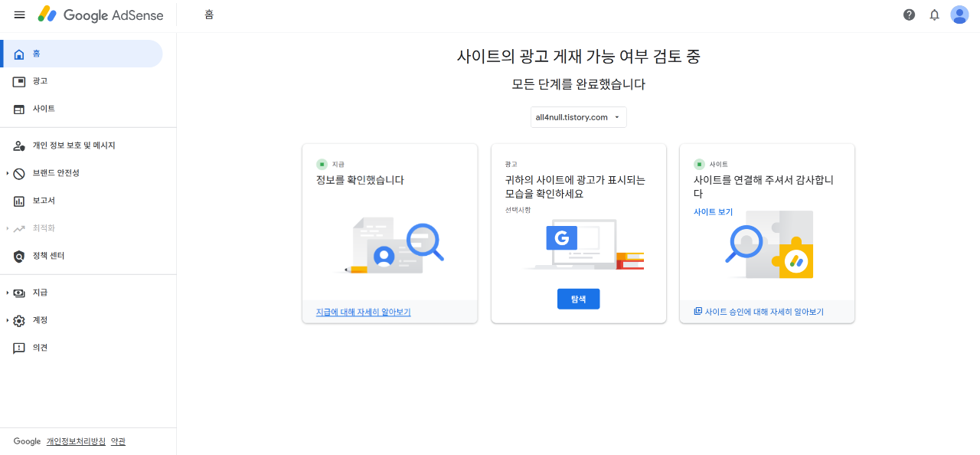Open the notifications bell

click(x=934, y=15)
